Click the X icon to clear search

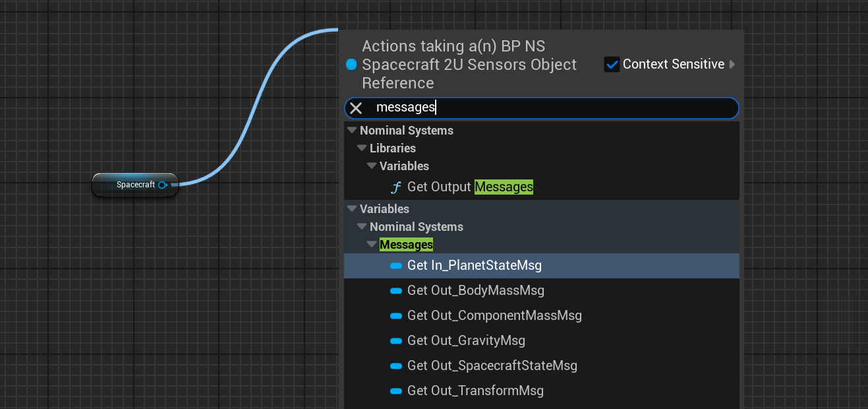tap(356, 108)
